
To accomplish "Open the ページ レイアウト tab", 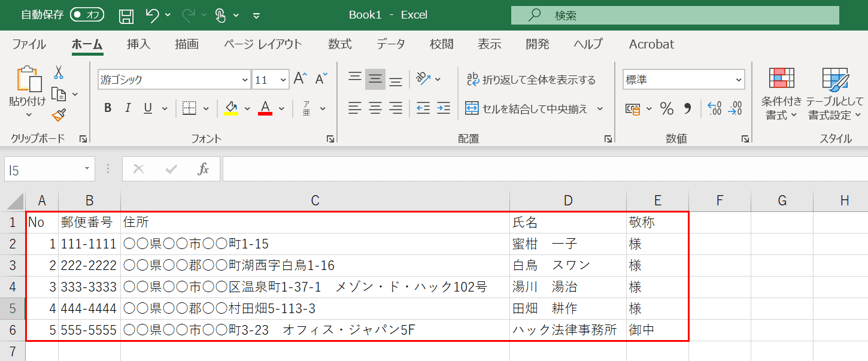I will tap(263, 44).
